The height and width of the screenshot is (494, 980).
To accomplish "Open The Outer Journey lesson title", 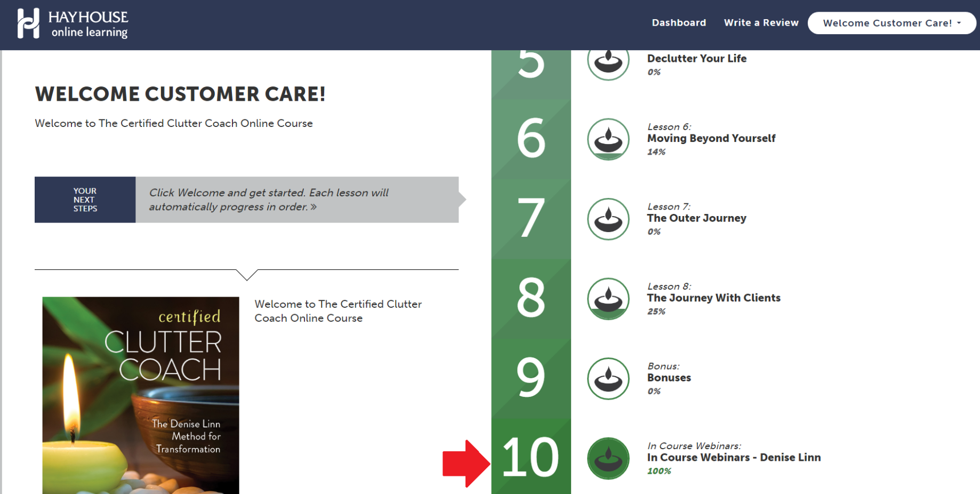I will click(x=696, y=218).
